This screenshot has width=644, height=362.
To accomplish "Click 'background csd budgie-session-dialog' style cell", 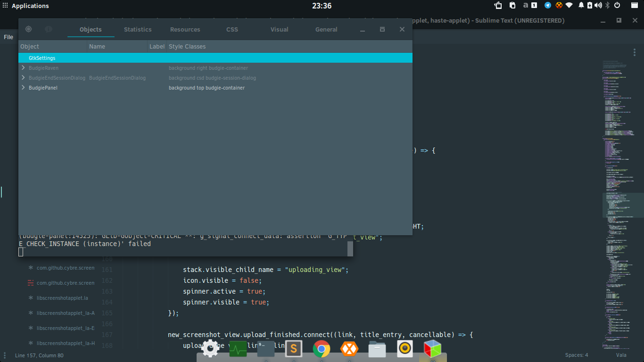I will [x=213, y=78].
